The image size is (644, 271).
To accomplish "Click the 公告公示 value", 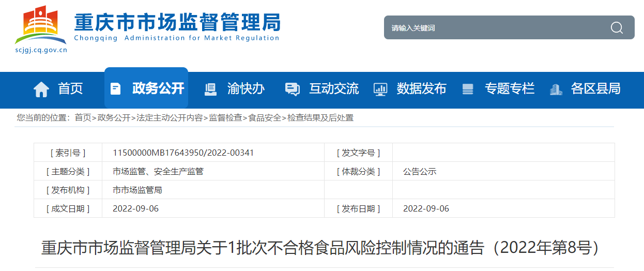I will 420,171.
